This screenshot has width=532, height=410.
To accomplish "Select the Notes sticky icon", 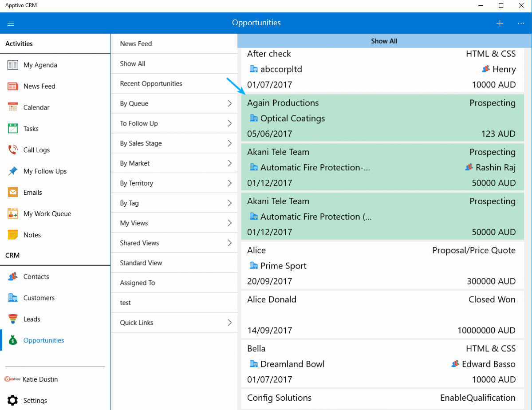I will [x=13, y=235].
